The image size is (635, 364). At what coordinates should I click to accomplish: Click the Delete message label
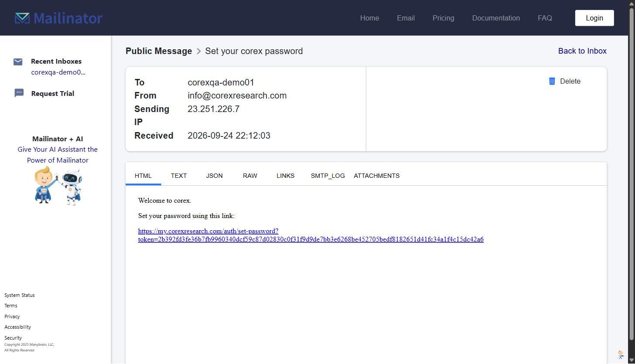(x=570, y=81)
